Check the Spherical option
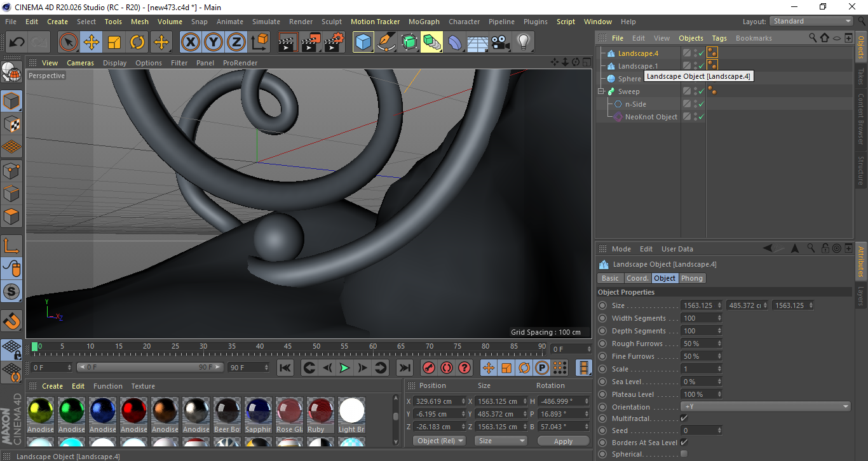The width and height of the screenshot is (868, 461). [x=684, y=454]
